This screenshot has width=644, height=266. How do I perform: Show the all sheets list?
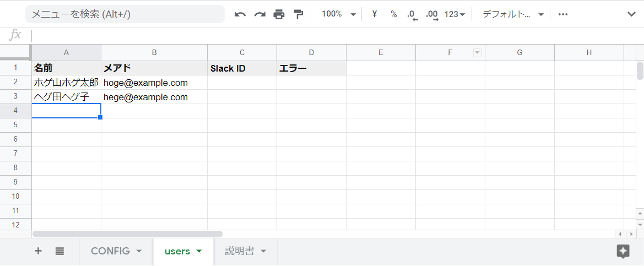[59, 251]
